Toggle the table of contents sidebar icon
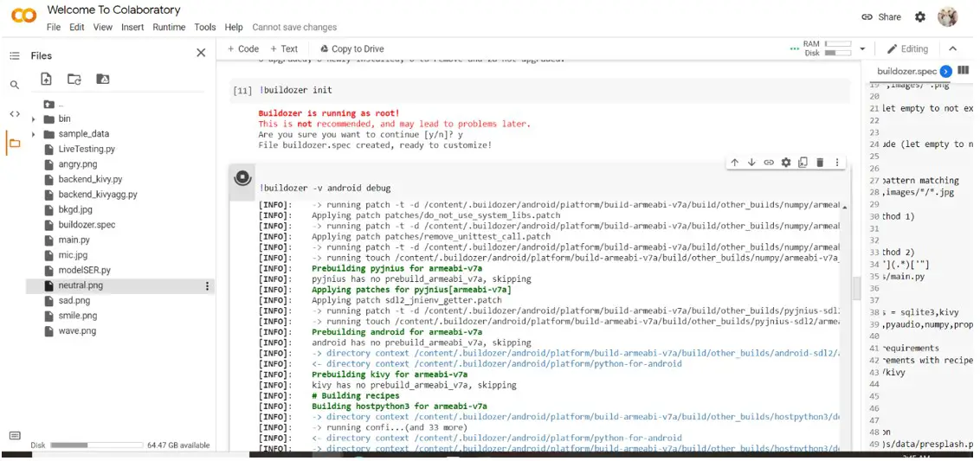 coord(15,55)
